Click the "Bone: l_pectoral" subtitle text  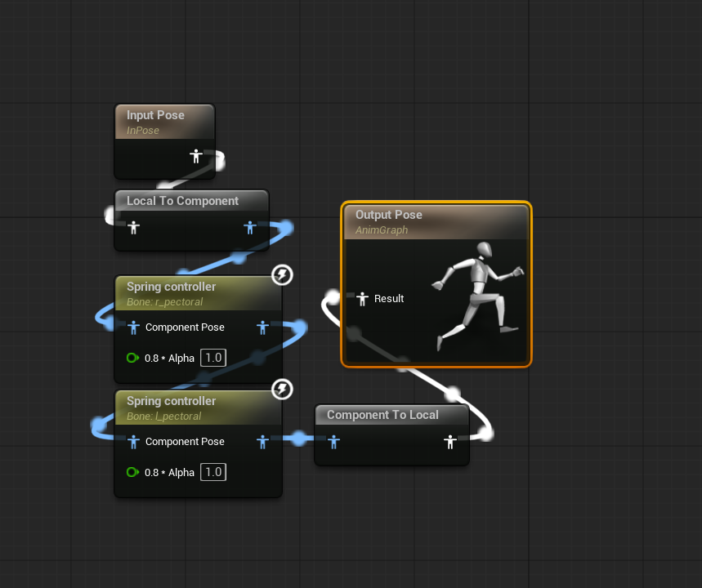click(164, 416)
